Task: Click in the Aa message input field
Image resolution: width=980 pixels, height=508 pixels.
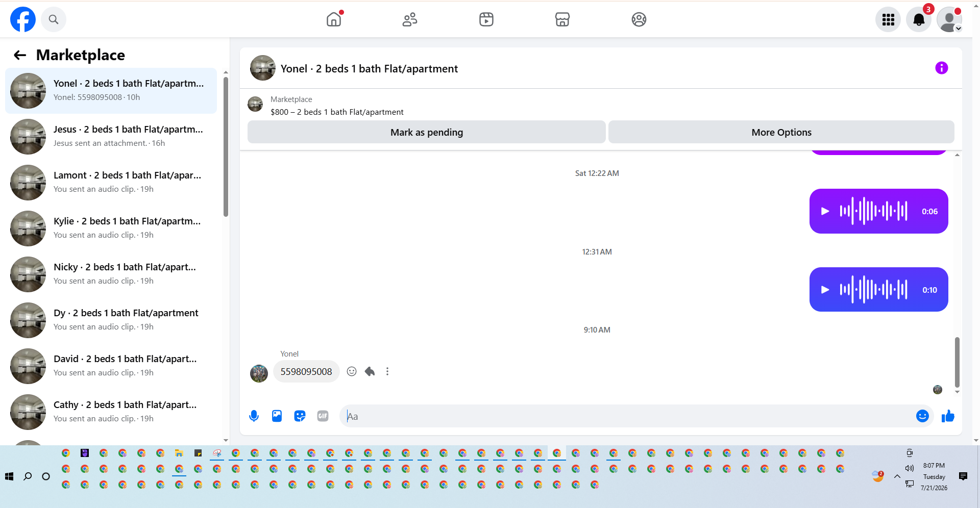Action: pos(628,416)
